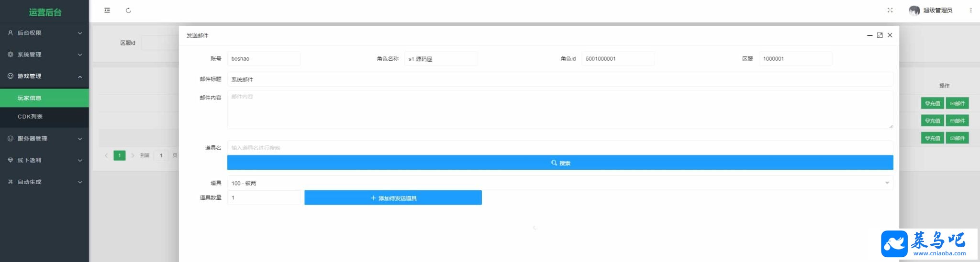Expand the 后台权限 menu
980x262 pixels.
pos(45,33)
